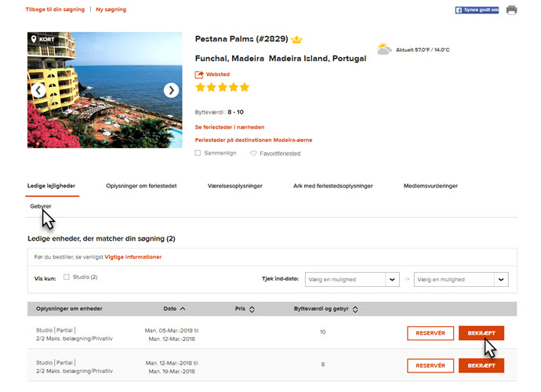Click the Websted external link icon
The width and height of the screenshot is (541, 392).
pyautogui.click(x=199, y=74)
